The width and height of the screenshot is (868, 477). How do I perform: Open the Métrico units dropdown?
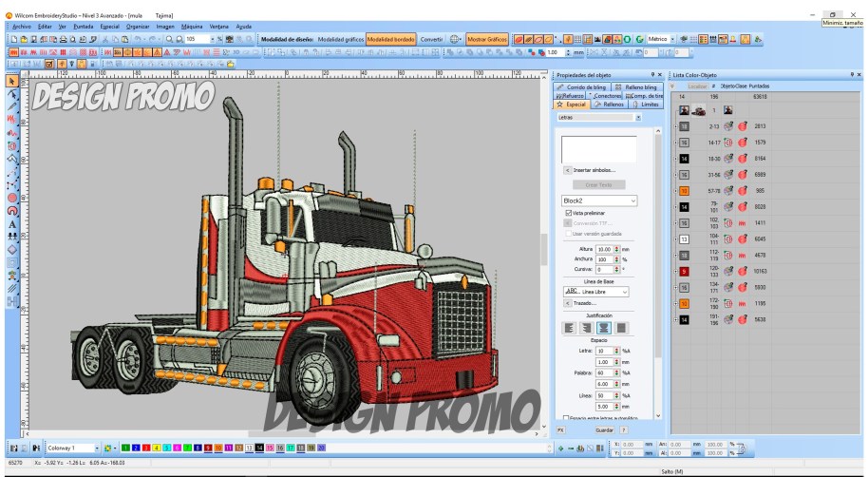672,39
